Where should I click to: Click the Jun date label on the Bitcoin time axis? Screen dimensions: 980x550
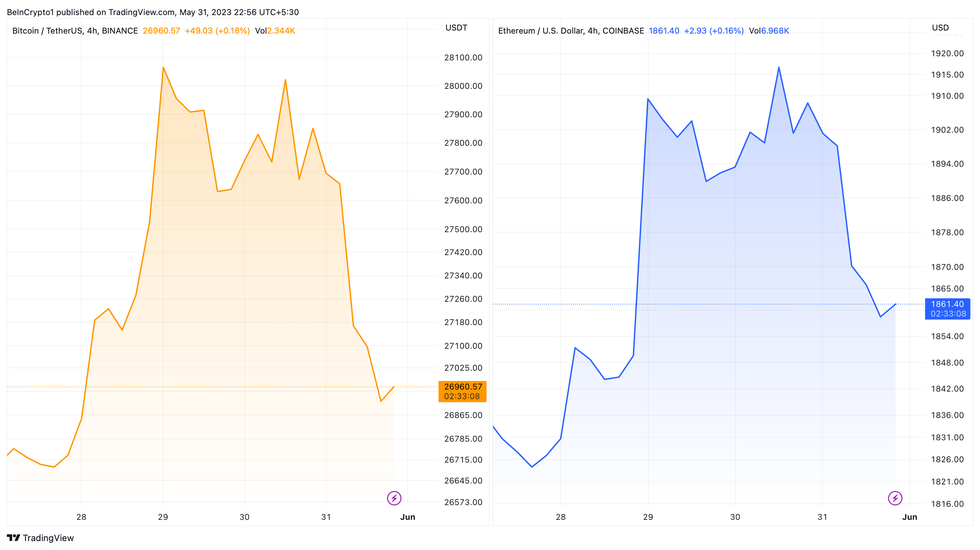point(407,517)
